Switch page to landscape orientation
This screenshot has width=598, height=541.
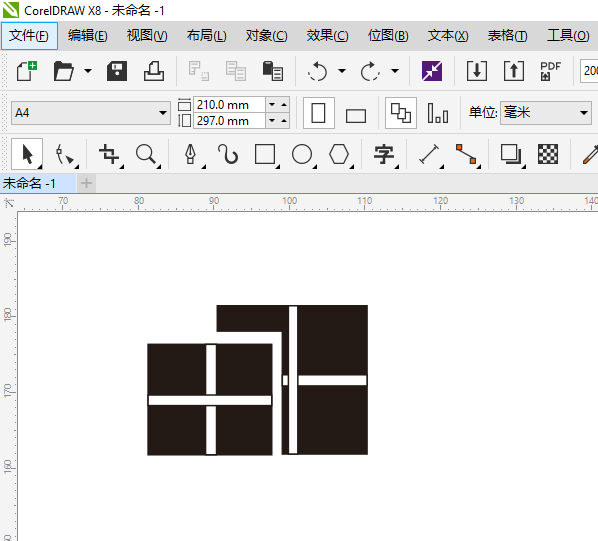point(356,115)
